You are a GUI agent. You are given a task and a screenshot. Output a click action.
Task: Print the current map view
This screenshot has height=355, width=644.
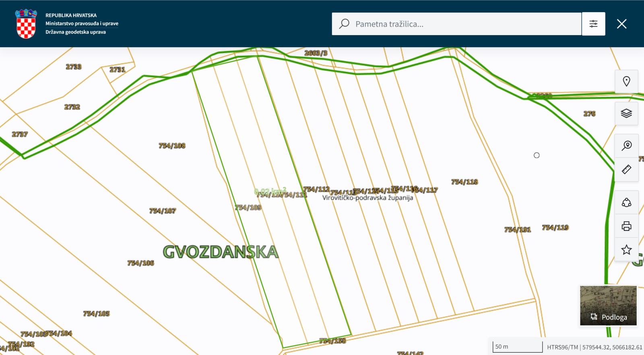tap(626, 226)
